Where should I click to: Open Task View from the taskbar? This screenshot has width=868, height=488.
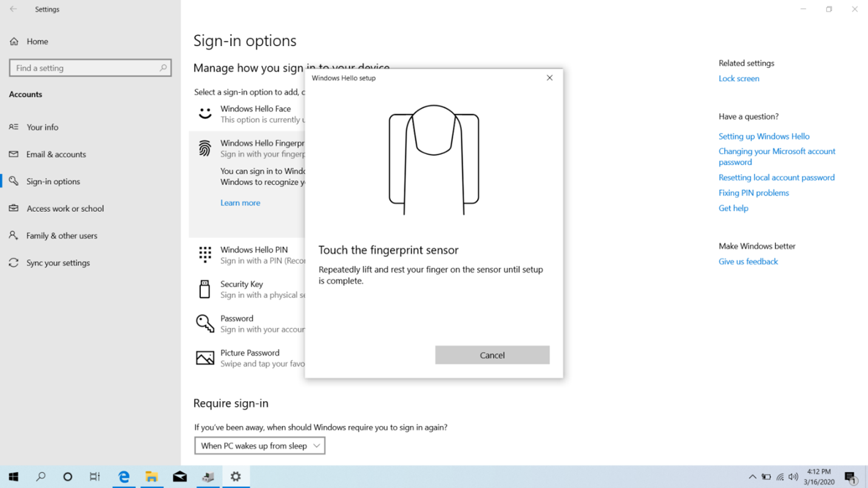coord(95,477)
